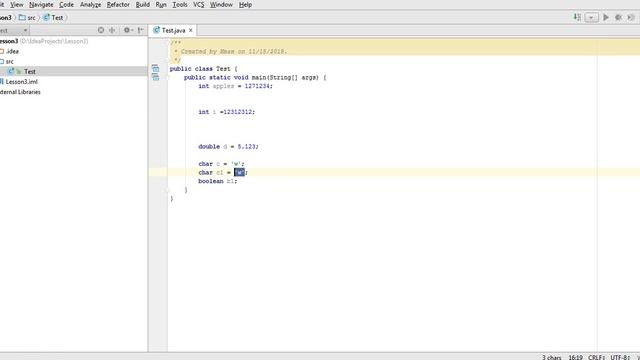Image resolution: width=640 pixels, height=360 pixels.
Task: Click the class icon of Test in breadcrumb
Action: pyautogui.click(x=46, y=18)
